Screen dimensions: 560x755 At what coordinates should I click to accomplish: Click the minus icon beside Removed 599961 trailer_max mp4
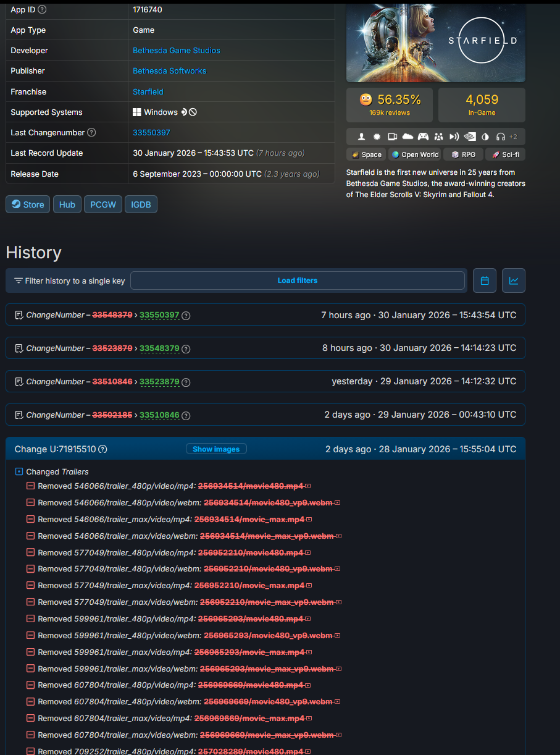[x=30, y=652]
